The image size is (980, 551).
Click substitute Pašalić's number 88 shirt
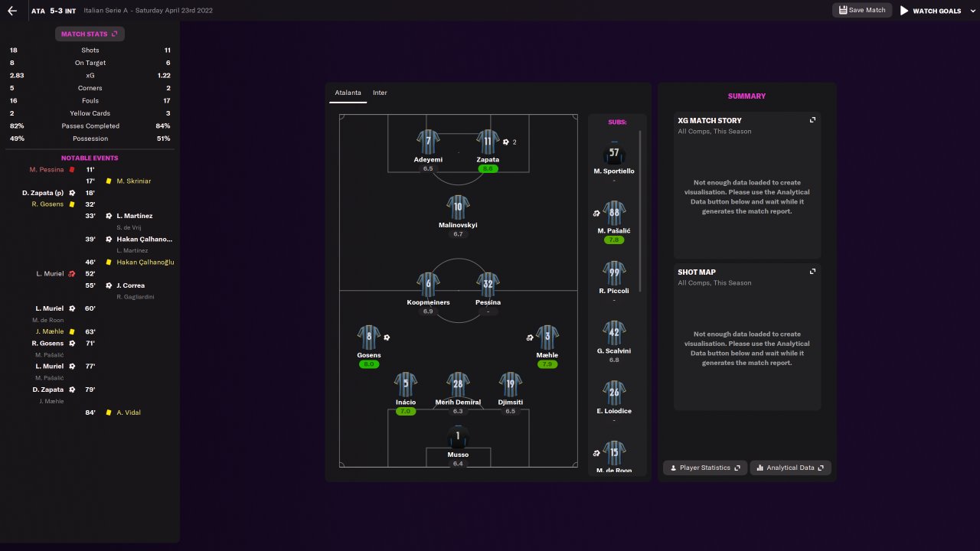pyautogui.click(x=614, y=213)
